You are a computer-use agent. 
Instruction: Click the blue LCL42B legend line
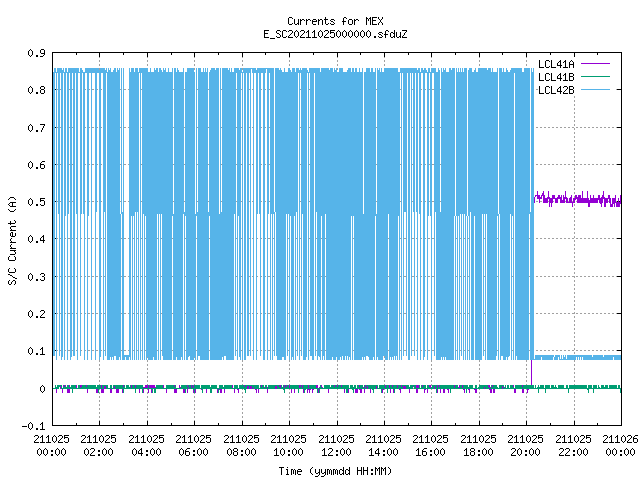point(596,89)
